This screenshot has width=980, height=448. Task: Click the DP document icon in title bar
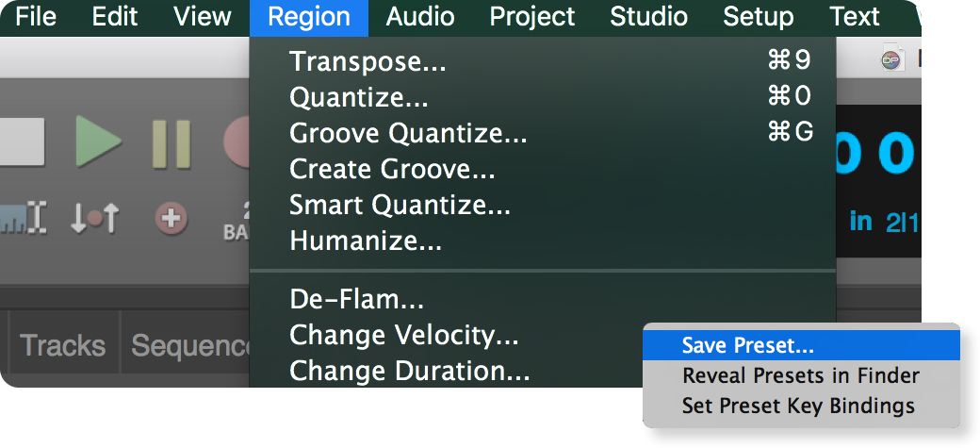891,59
